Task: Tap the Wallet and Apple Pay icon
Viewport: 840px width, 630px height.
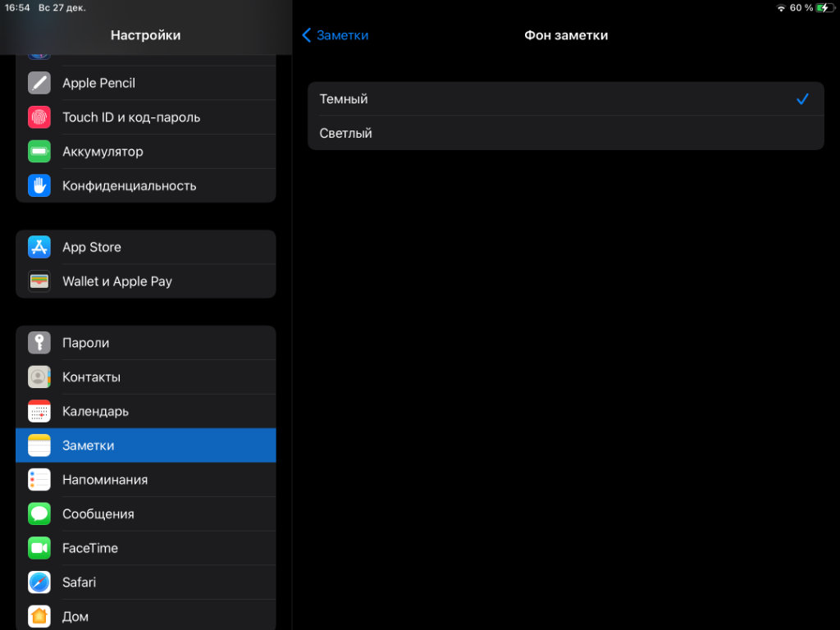Action: (x=39, y=281)
